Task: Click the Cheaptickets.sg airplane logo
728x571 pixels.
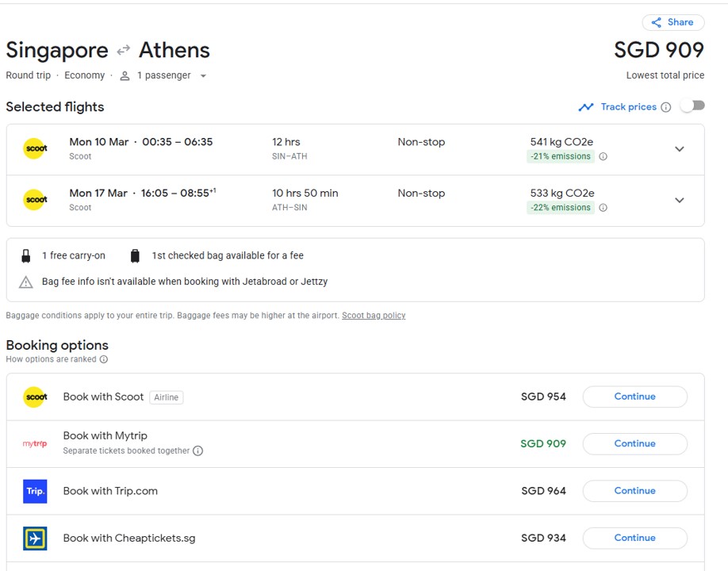Action: [35, 538]
